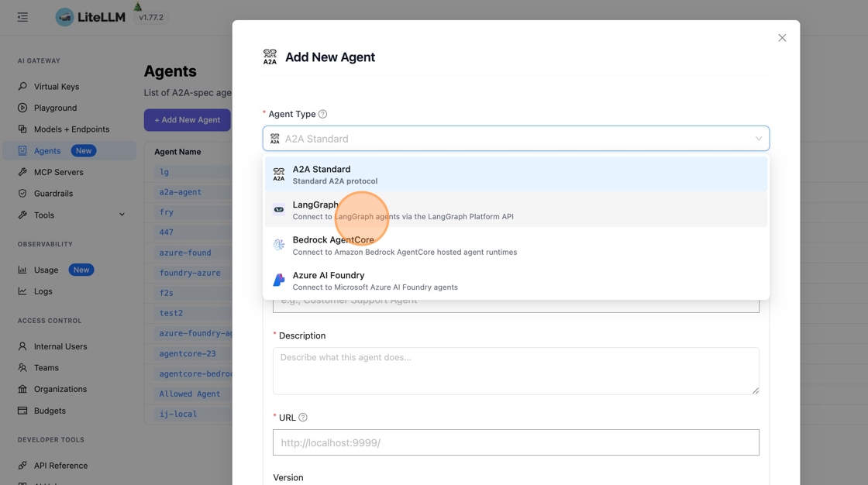Select A2A Standard agent type
The height and width of the screenshot is (485, 868).
[516, 174]
